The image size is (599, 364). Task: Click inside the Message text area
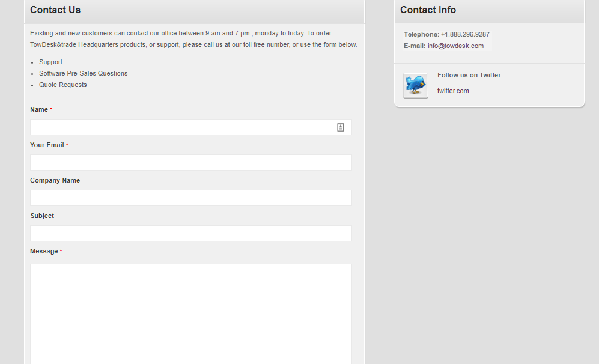click(191, 314)
